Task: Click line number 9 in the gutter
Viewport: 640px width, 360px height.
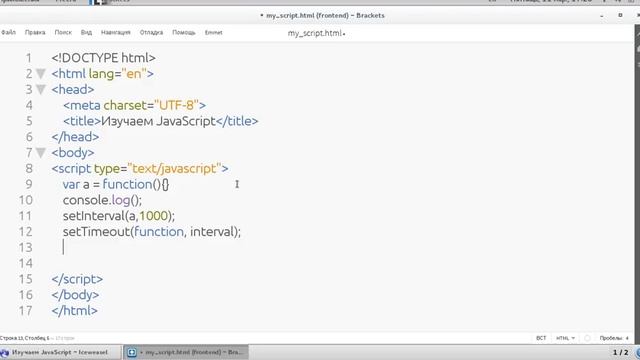Action: click(x=29, y=184)
